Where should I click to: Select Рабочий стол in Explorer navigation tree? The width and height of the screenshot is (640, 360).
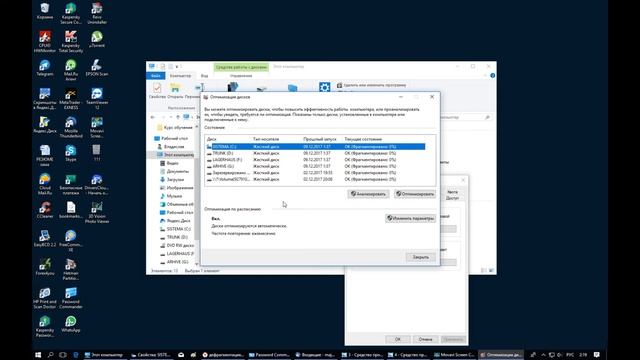point(174,138)
